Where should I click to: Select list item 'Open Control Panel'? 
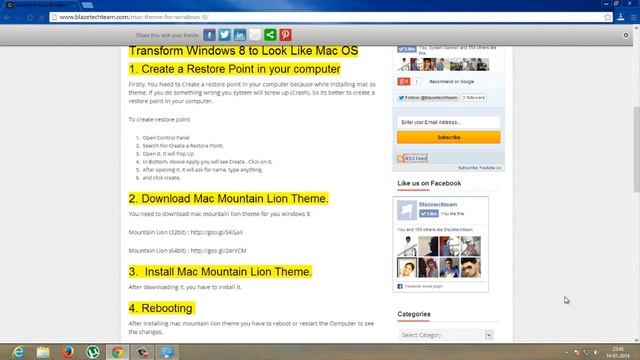[x=166, y=138]
